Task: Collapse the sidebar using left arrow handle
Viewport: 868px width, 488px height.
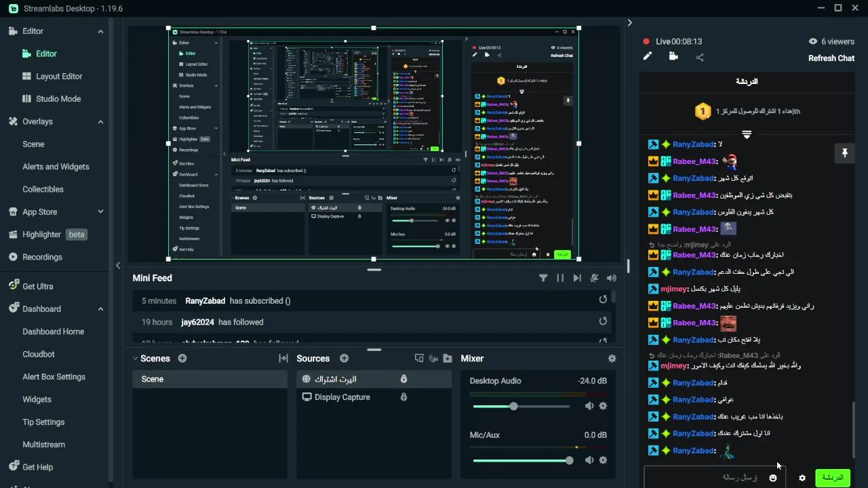Action: pyautogui.click(x=118, y=266)
